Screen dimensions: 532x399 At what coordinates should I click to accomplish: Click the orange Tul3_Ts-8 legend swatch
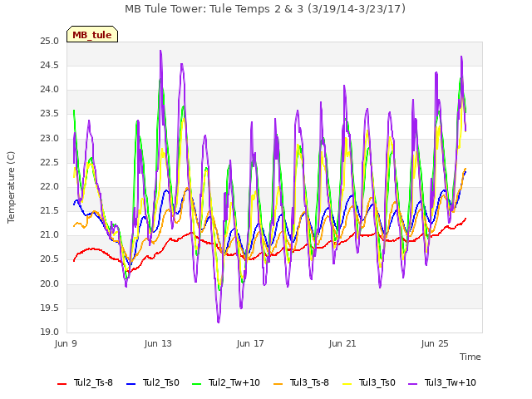(x=278, y=384)
